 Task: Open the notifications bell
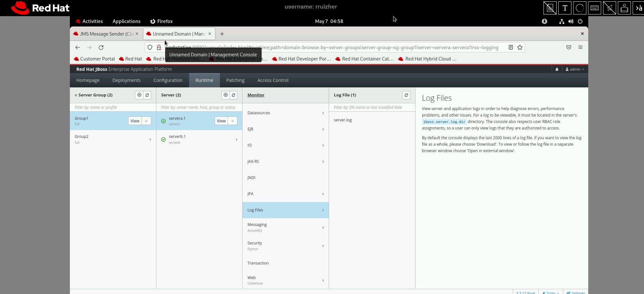(557, 69)
